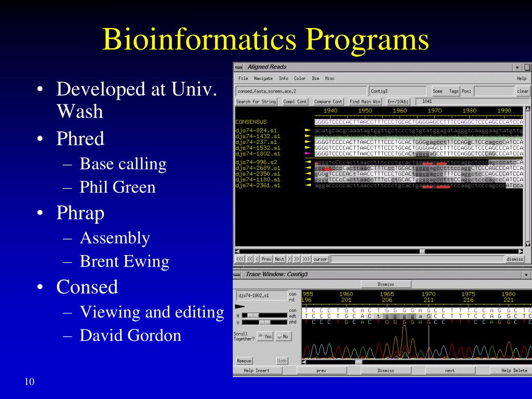532x399 pixels.
Task: Open the Info menu
Action: [x=283, y=78]
